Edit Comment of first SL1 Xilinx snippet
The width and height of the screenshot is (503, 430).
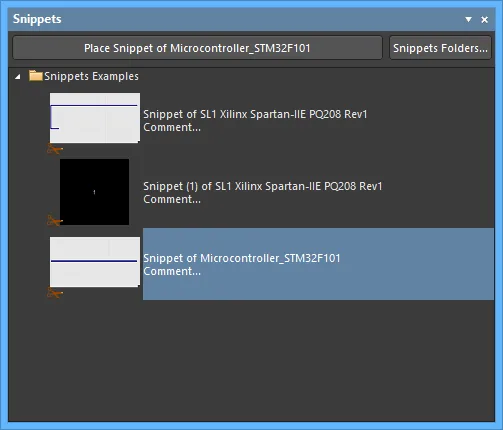point(172,127)
